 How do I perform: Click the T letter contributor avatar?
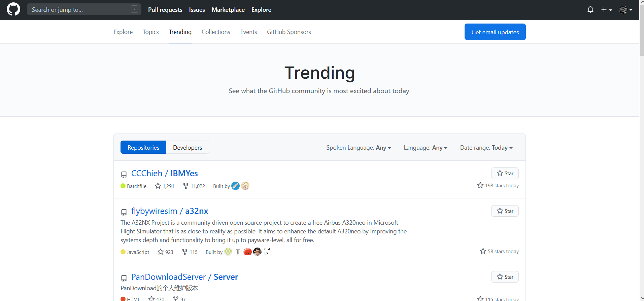(238, 252)
